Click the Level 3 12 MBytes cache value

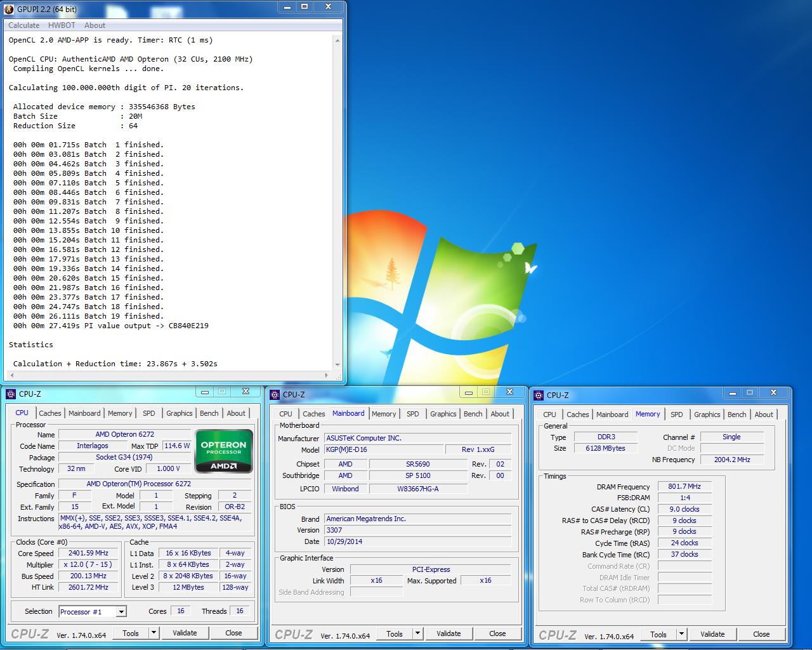tap(189, 587)
